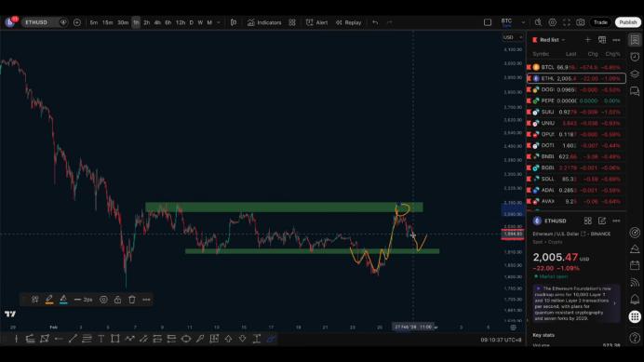The height and width of the screenshot is (362, 644).
Task: Open the watchlist more options menu
Action: [616, 40]
